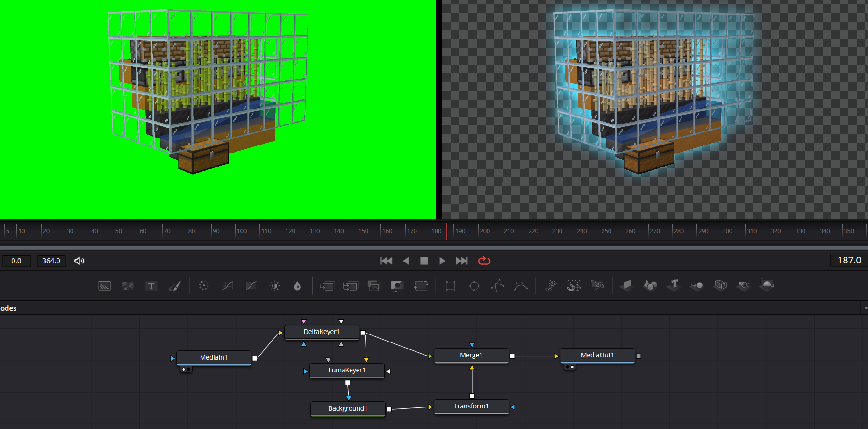
Task: Toggle viewer dots under MediaOut1 node
Action: click(x=570, y=367)
